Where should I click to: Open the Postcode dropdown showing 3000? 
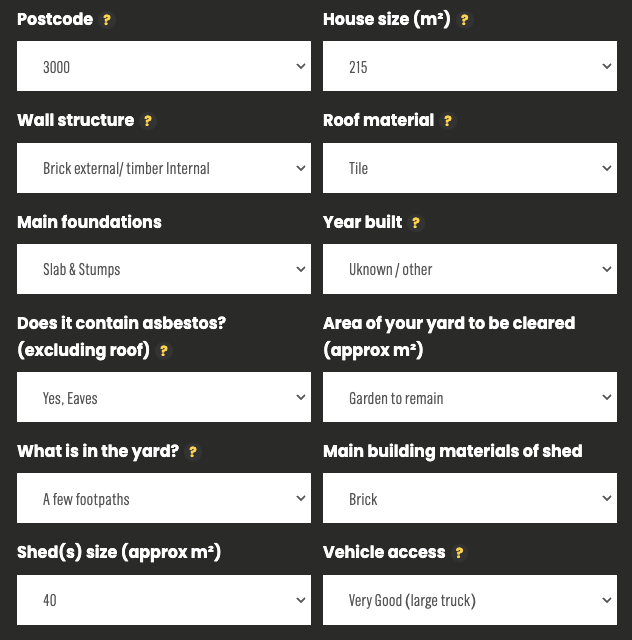tap(164, 66)
